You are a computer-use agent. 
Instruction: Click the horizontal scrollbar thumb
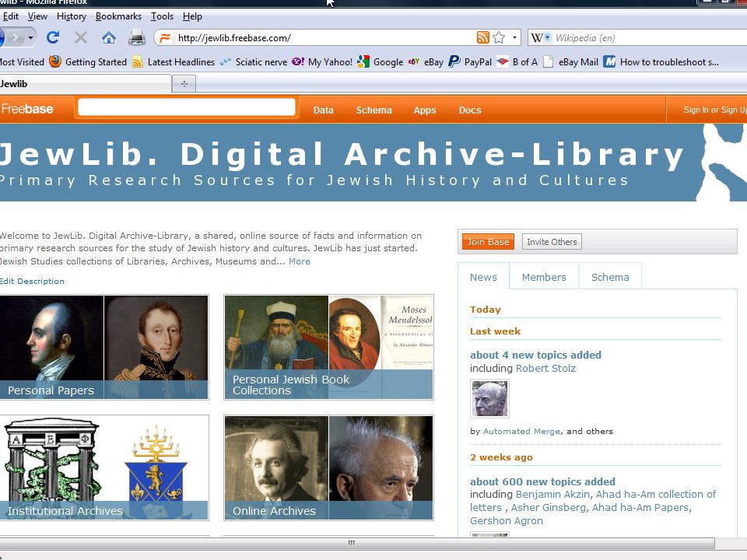coord(352,543)
